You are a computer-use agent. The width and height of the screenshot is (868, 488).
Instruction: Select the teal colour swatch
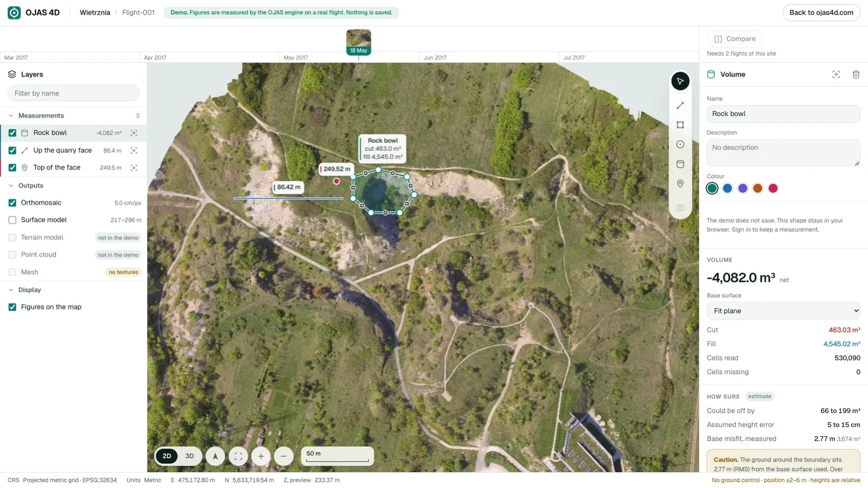tap(712, 188)
